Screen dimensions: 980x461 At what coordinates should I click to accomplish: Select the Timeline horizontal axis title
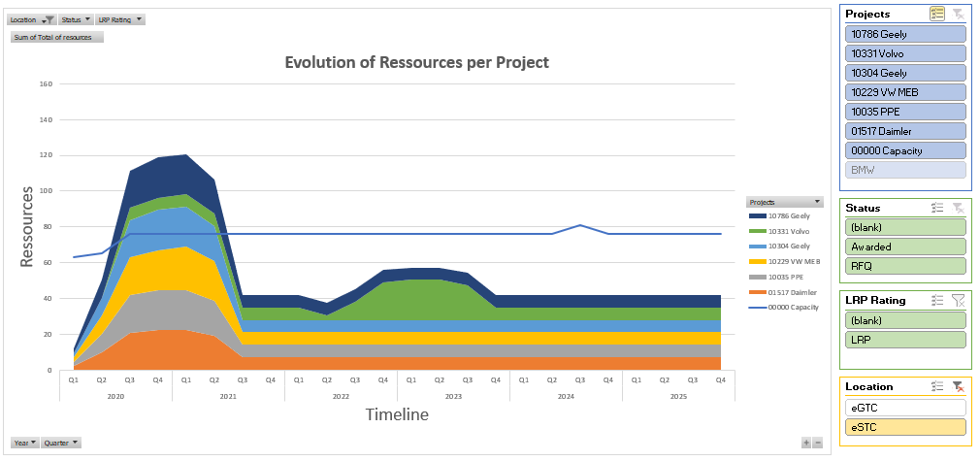click(397, 414)
